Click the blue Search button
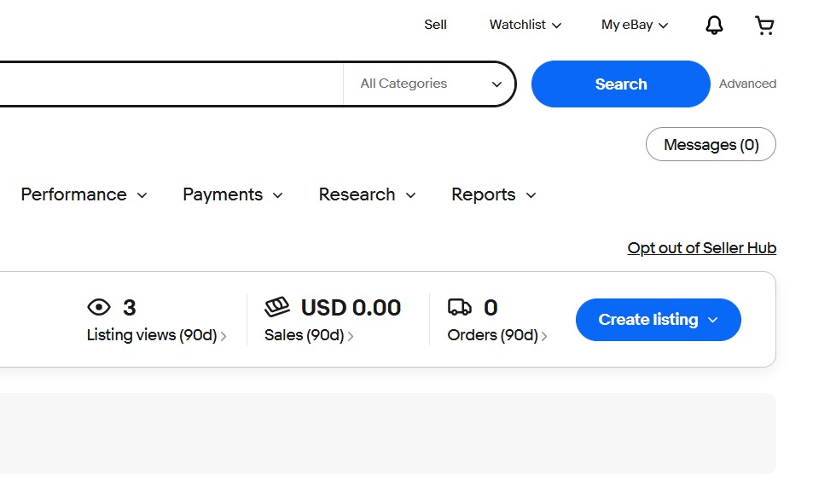Image resolution: width=836 pixels, height=504 pixels. (621, 84)
